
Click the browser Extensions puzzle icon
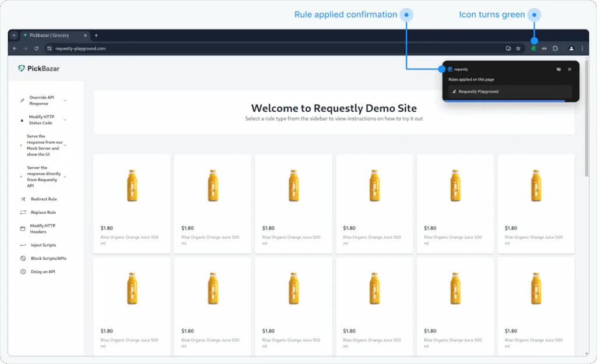click(x=555, y=48)
